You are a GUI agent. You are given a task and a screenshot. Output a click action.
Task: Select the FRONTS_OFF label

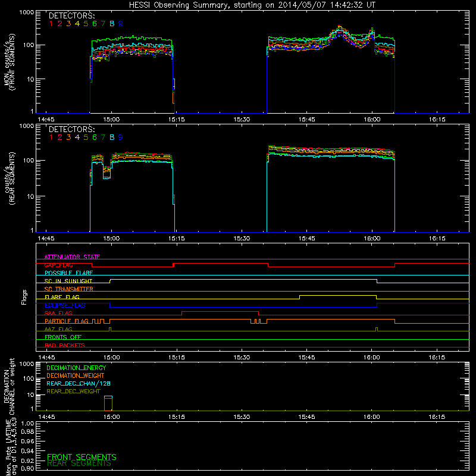coord(63,337)
